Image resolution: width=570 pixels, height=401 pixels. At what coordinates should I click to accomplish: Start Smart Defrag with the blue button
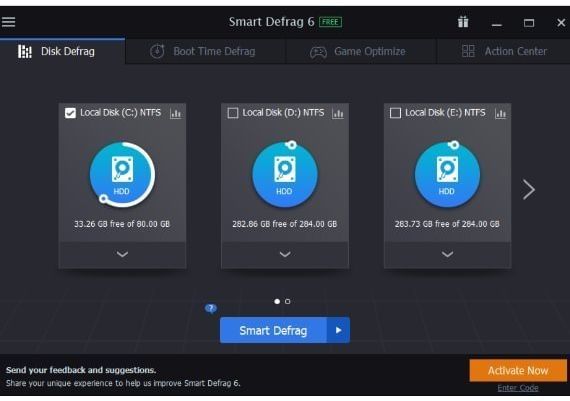tap(273, 330)
